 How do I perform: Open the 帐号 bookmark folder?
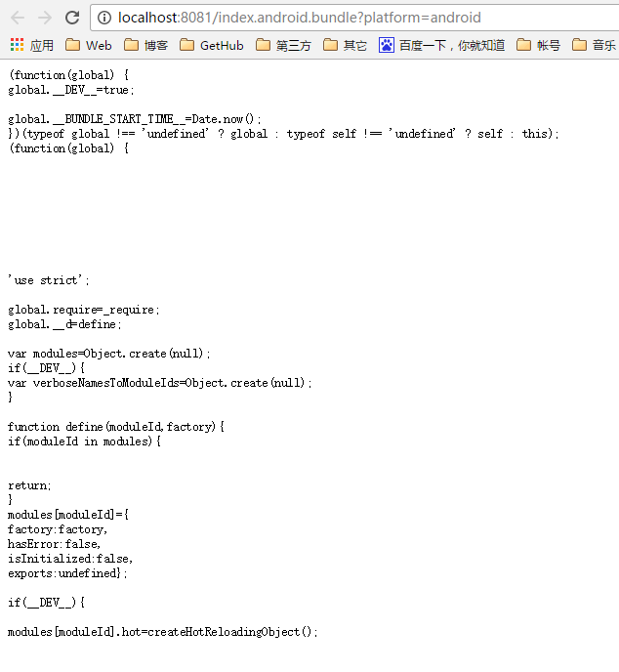coord(539,45)
